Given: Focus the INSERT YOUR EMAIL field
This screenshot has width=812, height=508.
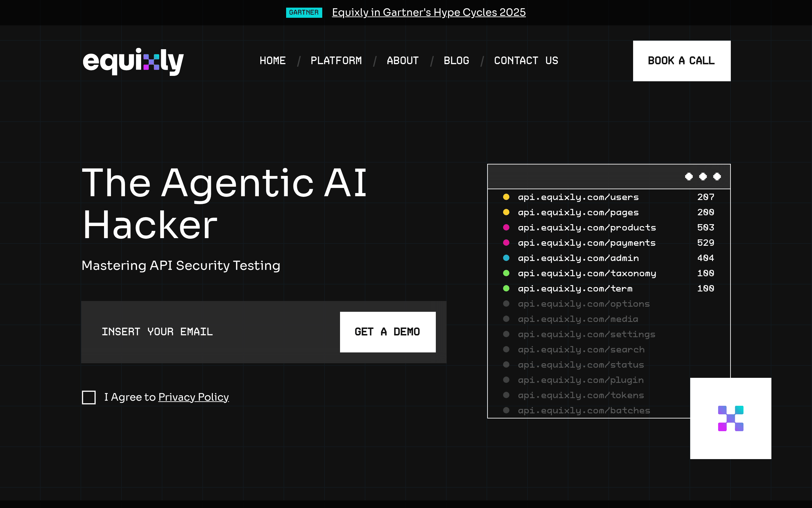Looking at the screenshot, I should point(210,332).
